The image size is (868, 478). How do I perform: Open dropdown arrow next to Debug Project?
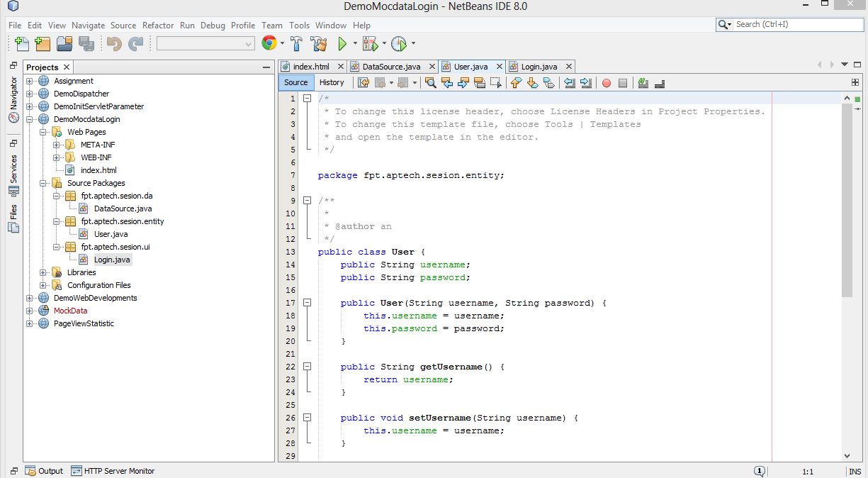coord(384,44)
